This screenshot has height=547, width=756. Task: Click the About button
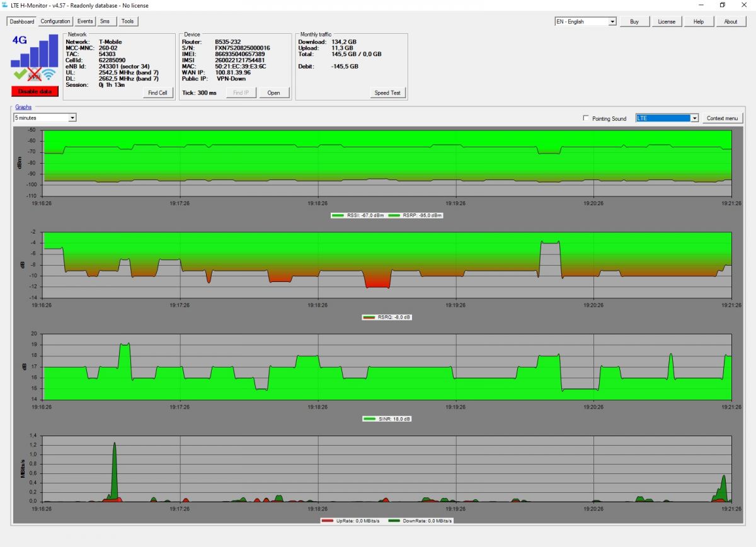[731, 21]
